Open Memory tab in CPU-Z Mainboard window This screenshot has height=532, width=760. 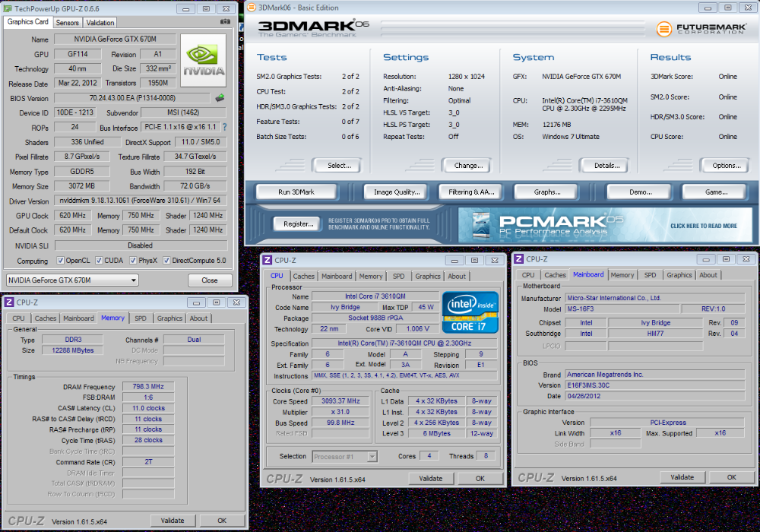tap(622, 274)
